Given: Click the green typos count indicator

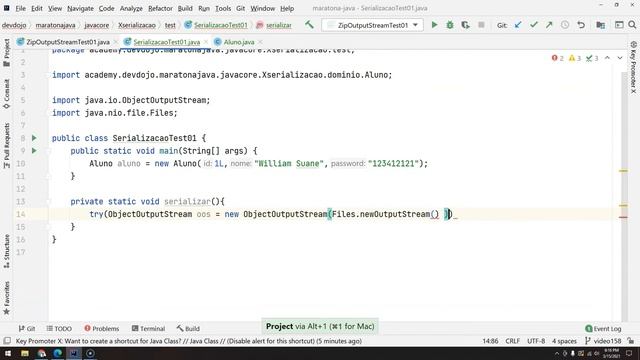Looking at the screenshot, I should pos(592,58).
